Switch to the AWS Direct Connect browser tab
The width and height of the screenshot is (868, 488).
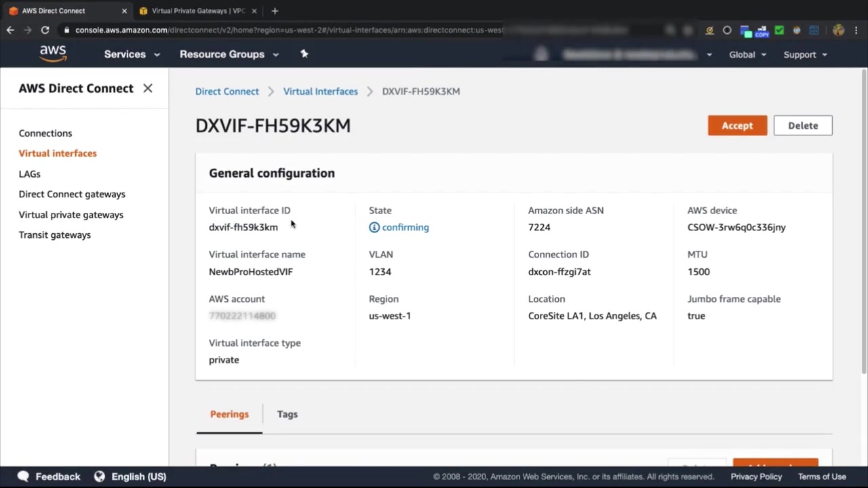[66, 11]
